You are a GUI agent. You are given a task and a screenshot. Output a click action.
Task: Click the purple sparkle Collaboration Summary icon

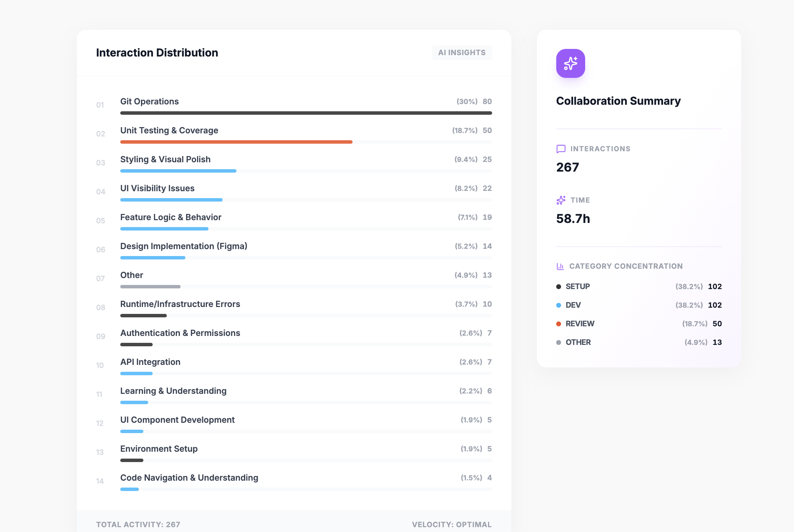click(570, 63)
